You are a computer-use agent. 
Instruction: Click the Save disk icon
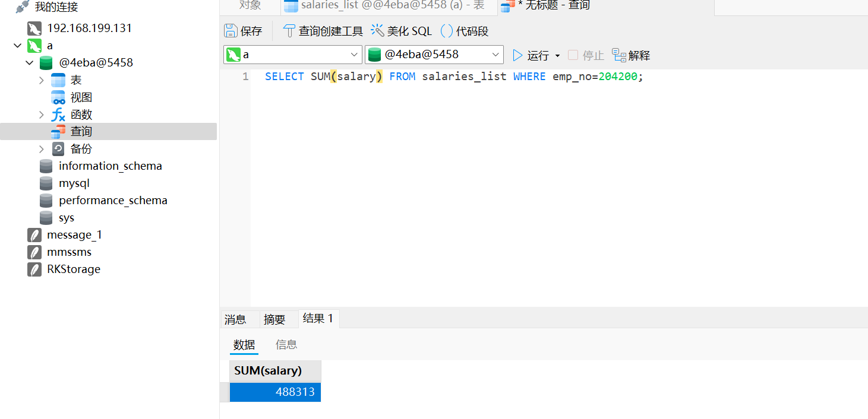[231, 31]
